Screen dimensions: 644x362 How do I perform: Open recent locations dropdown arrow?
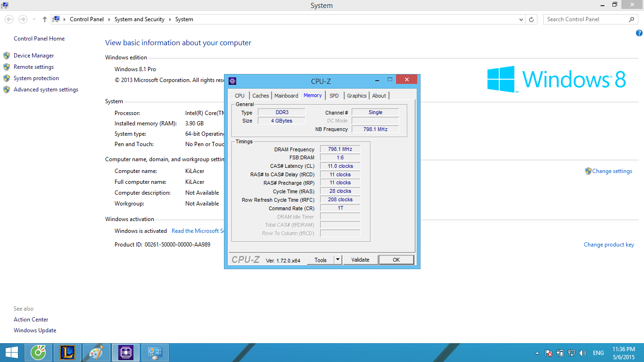tap(34, 19)
